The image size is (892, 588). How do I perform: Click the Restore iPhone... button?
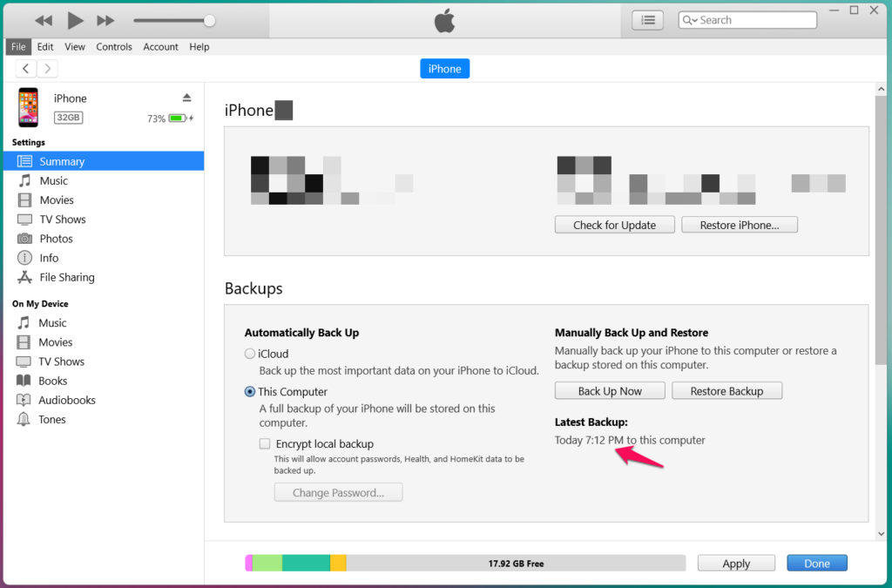(740, 225)
